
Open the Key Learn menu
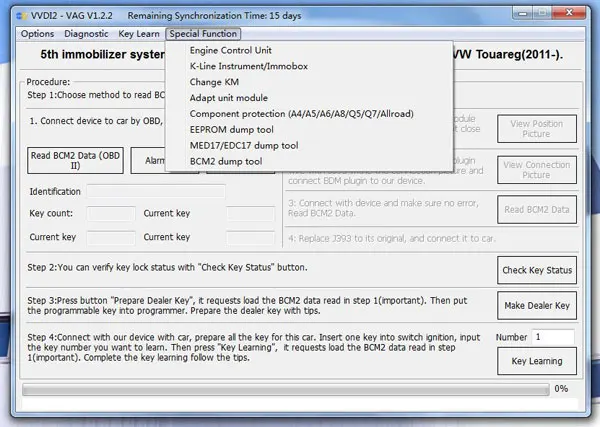click(139, 34)
